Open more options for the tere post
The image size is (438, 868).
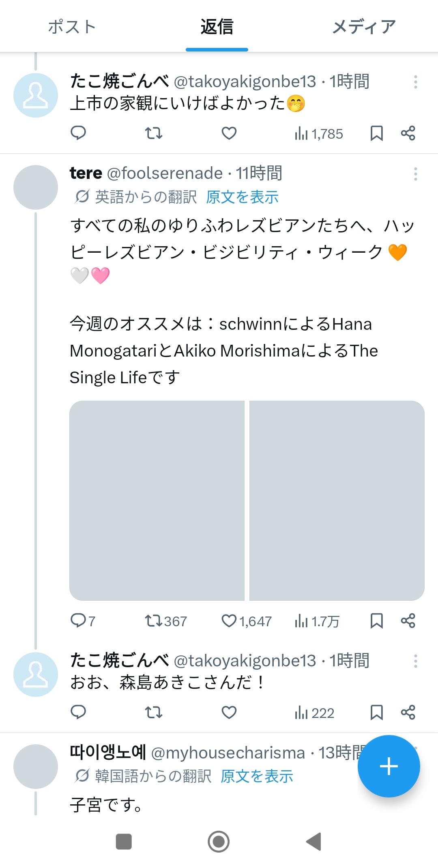click(415, 174)
